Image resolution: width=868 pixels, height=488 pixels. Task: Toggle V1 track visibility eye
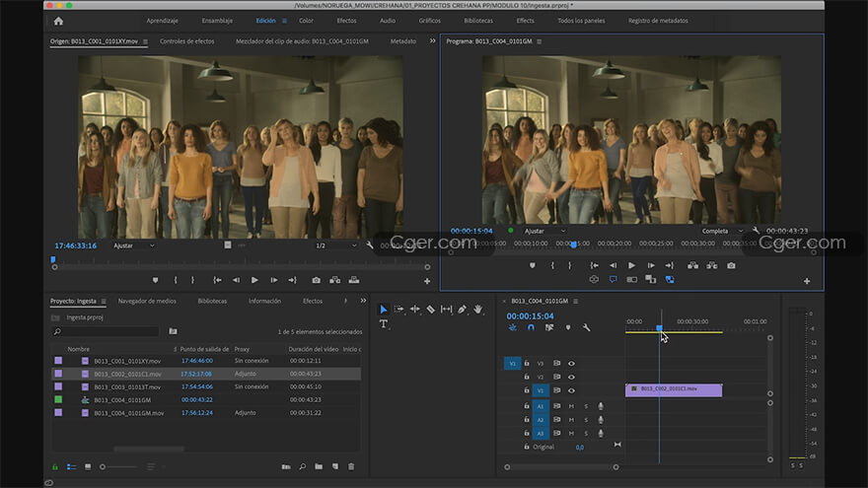tap(571, 390)
